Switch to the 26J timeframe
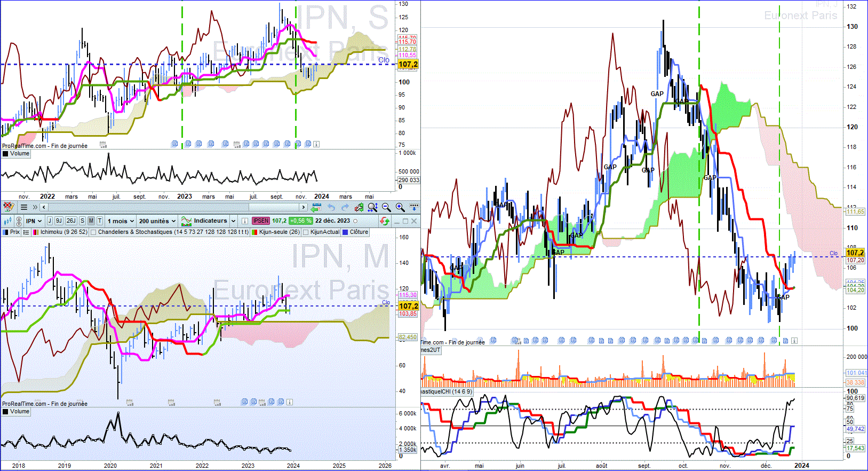 click(71, 221)
